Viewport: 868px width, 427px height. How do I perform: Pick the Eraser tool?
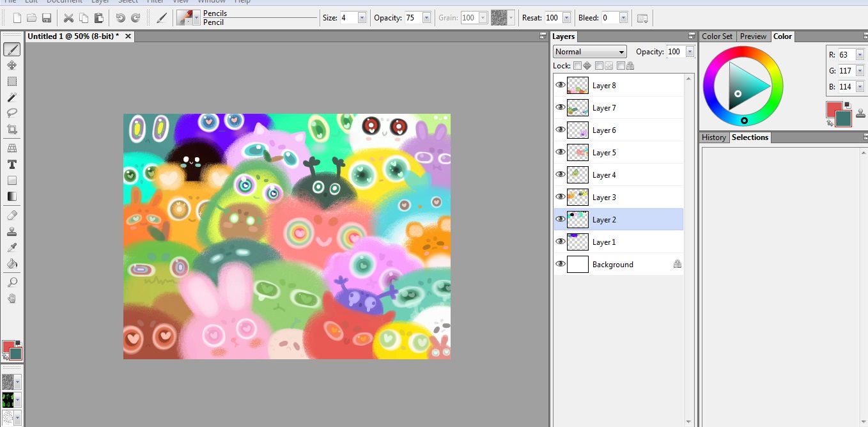pyautogui.click(x=12, y=215)
